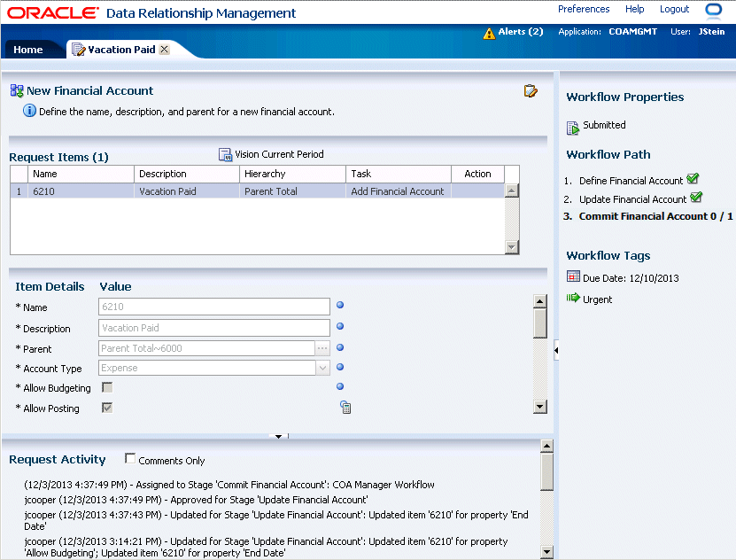Collapse the right workflow side panel
736x560 pixels.
tap(556, 350)
